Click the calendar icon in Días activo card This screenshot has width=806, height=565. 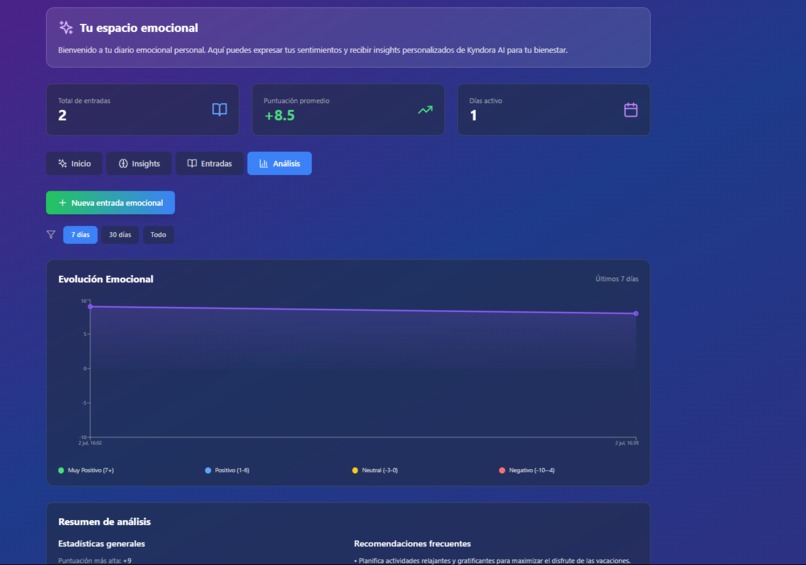click(631, 110)
